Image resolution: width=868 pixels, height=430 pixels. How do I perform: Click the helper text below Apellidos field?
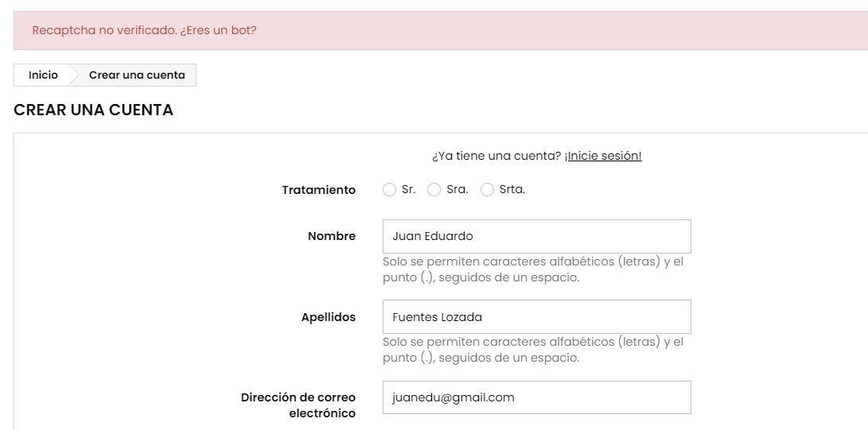coord(533,350)
